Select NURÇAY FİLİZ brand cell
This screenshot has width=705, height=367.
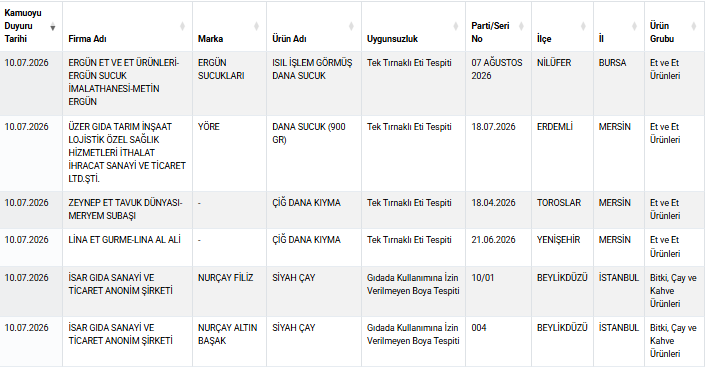229,291
